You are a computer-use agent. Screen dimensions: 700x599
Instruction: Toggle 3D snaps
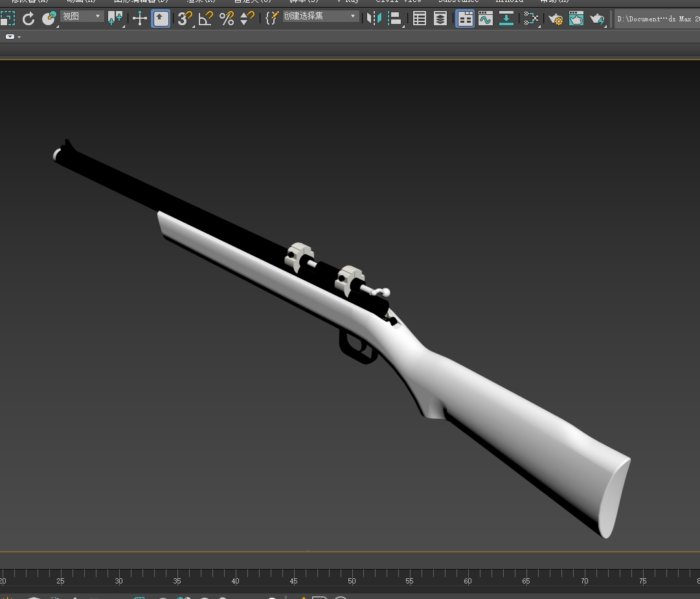185,19
